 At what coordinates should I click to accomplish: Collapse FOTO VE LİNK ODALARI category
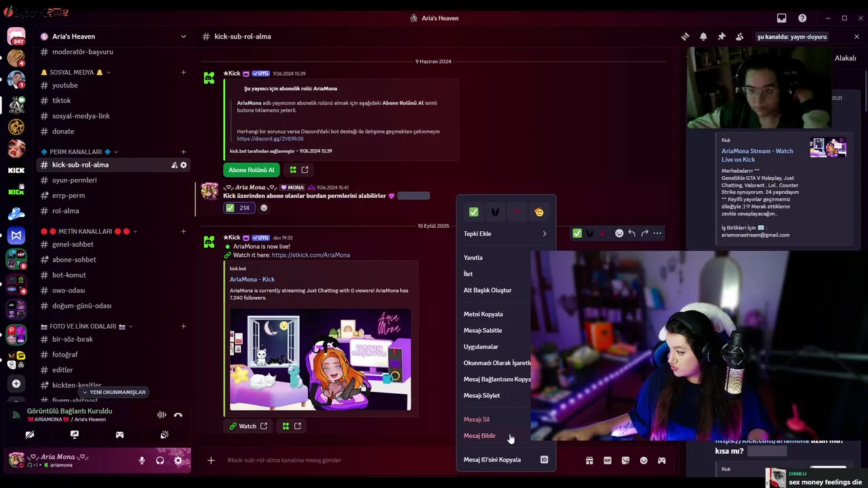coord(87,327)
